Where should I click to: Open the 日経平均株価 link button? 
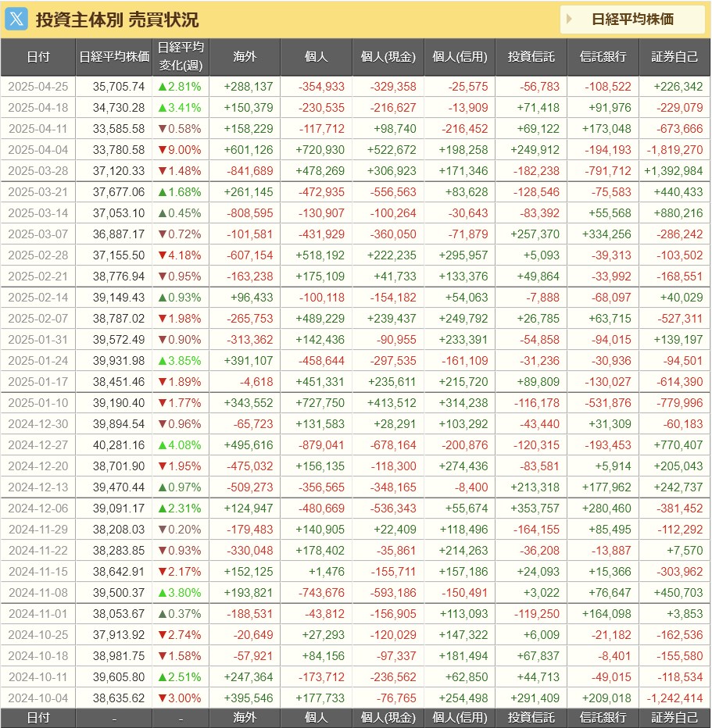(631, 20)
